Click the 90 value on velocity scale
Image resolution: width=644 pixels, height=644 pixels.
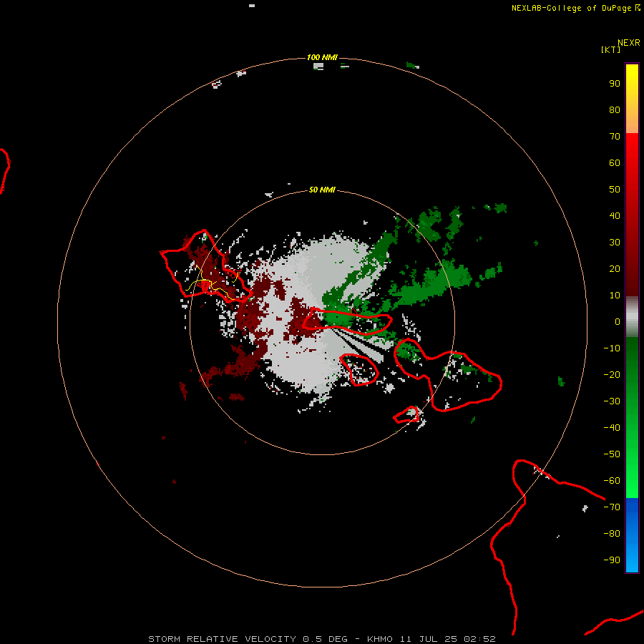pos(615,84)
